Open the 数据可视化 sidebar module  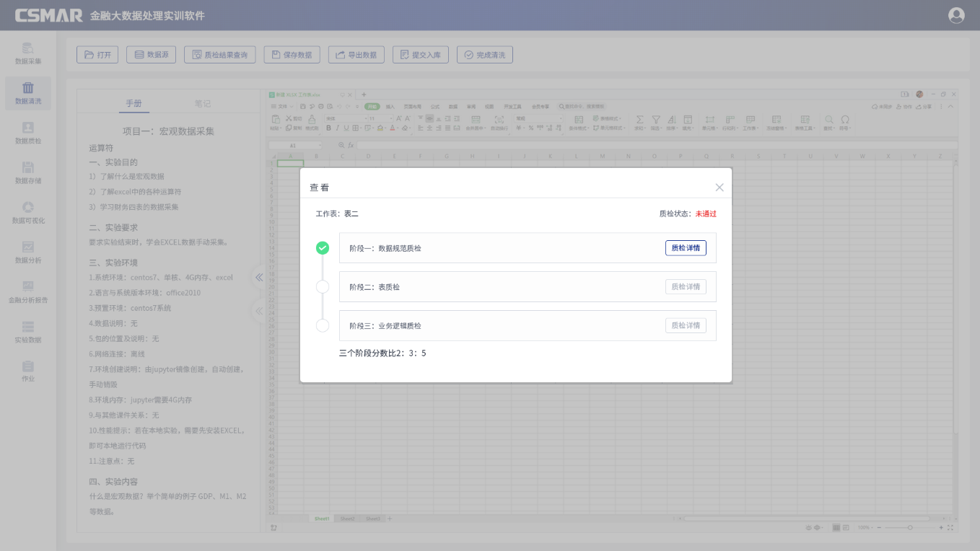27,212
